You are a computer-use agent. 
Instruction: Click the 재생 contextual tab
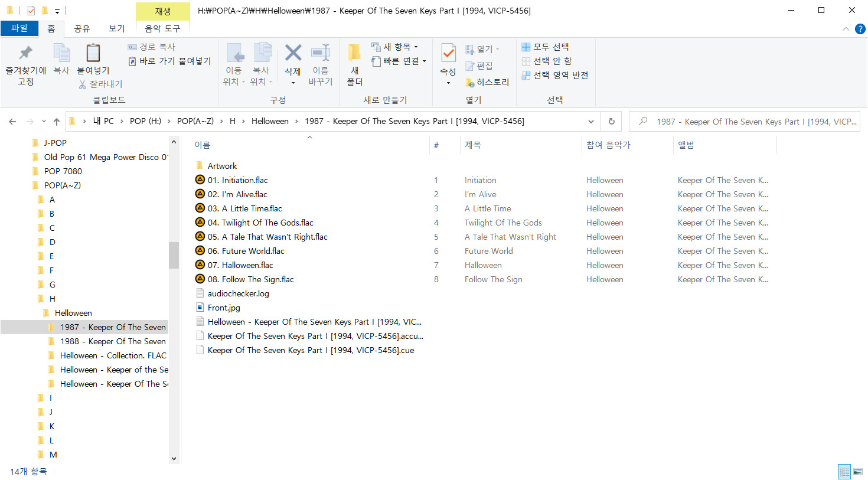(163, 11)
